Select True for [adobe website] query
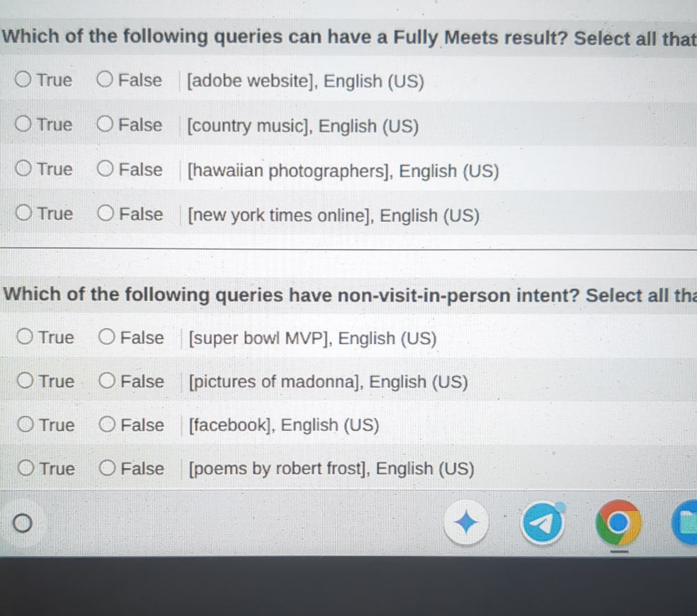 pos(22,79)
